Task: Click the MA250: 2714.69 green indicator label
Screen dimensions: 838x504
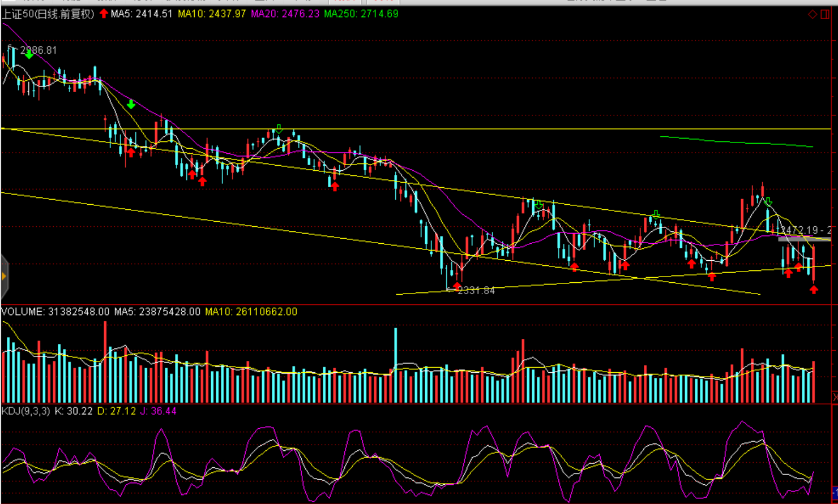Action: click(x=361, y=14)
